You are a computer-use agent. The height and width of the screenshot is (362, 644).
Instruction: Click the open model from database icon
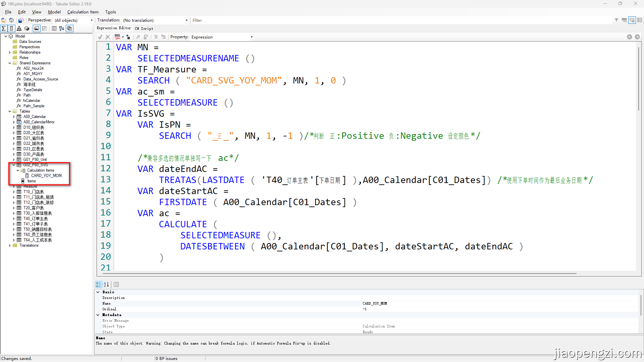11,20
